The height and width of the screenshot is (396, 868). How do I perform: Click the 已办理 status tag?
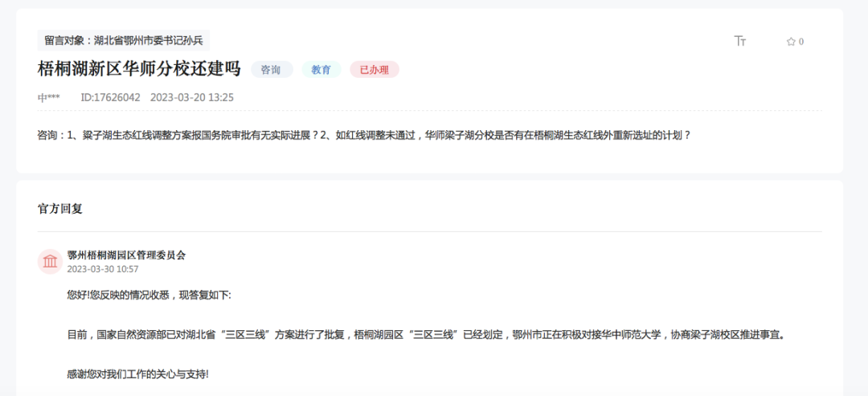[x=374, y=70]
